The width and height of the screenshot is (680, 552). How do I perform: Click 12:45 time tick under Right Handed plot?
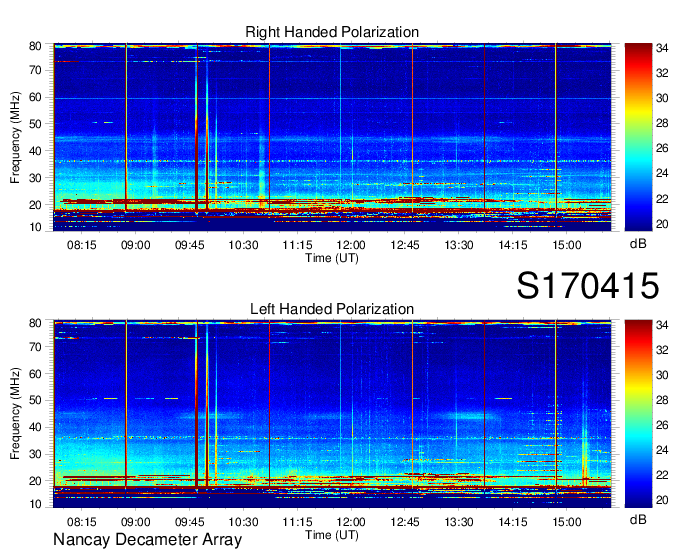pyautogui.click(x=405, y=245)
